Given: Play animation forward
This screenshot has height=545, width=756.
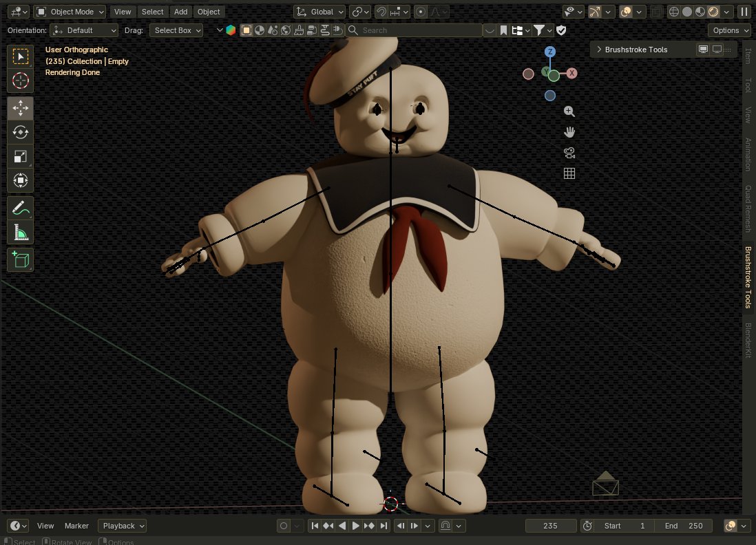Looking at the screenshot, I should pos(355,526).
